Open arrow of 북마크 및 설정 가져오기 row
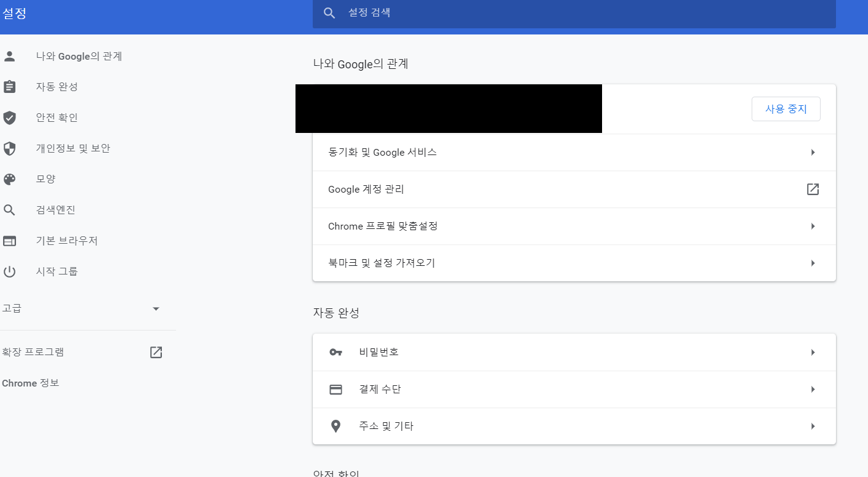Viewport: 868px width, 477px height. coord(813,263)
